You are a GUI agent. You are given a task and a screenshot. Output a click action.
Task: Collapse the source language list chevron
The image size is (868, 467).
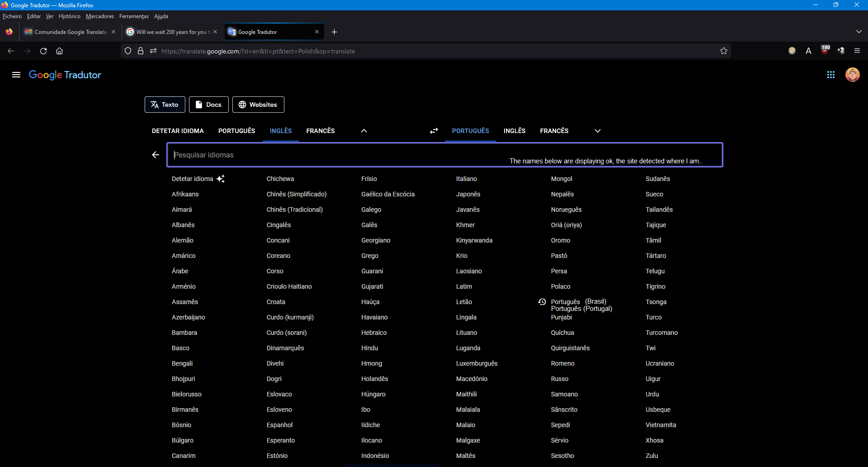[x=364, y=131]
